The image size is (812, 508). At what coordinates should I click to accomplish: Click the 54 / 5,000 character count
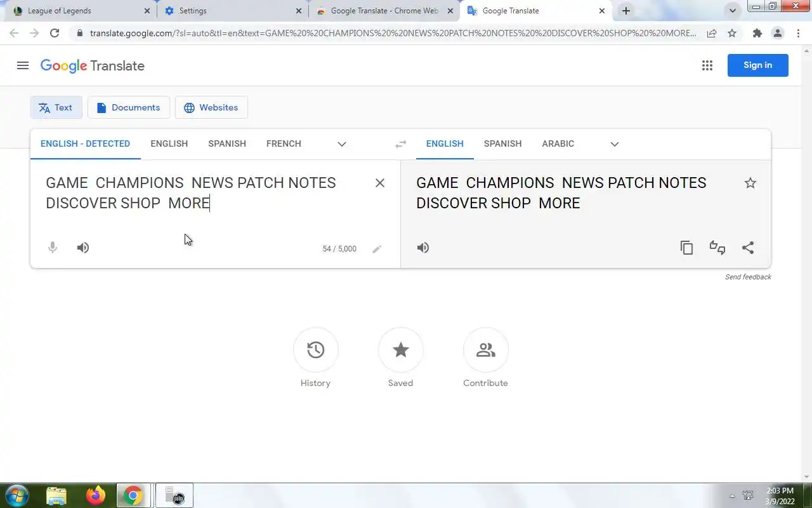pos(339,249)
